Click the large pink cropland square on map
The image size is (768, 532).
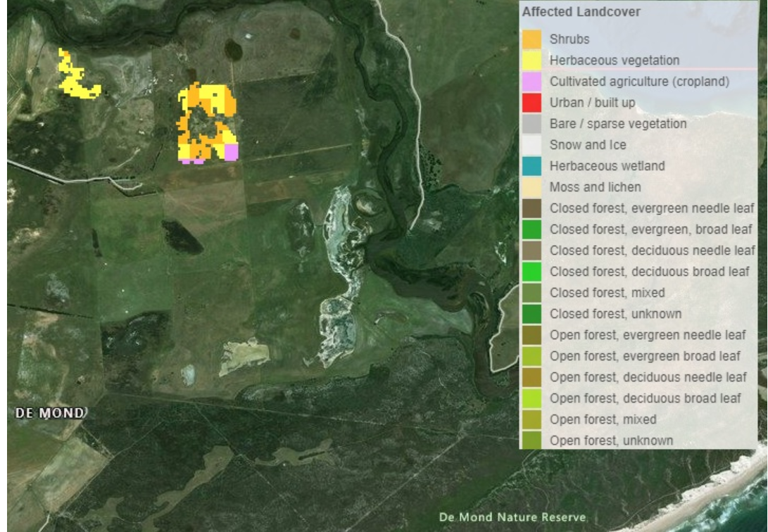tap(231, 152)
